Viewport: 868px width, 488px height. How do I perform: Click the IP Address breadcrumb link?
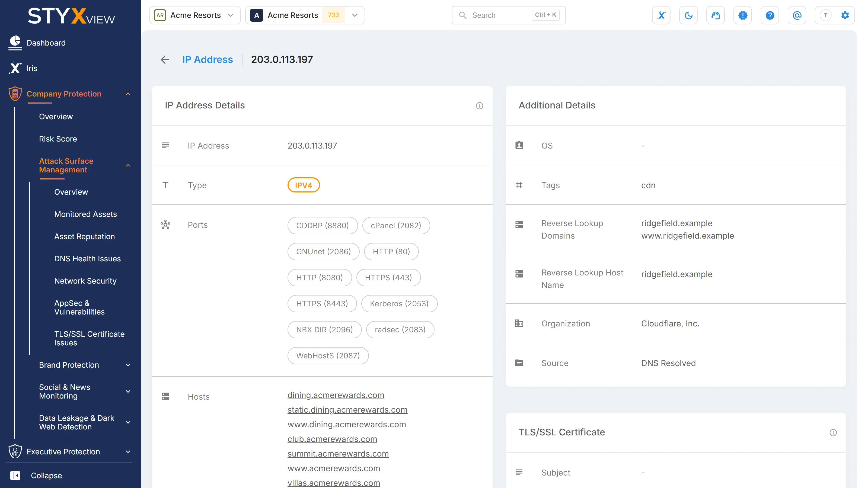tap(208, 60)
